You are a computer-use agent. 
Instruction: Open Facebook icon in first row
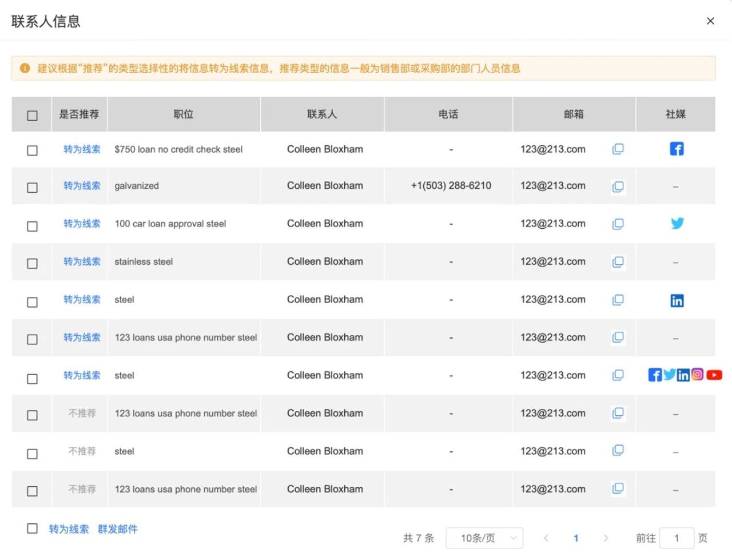point(677,149)
